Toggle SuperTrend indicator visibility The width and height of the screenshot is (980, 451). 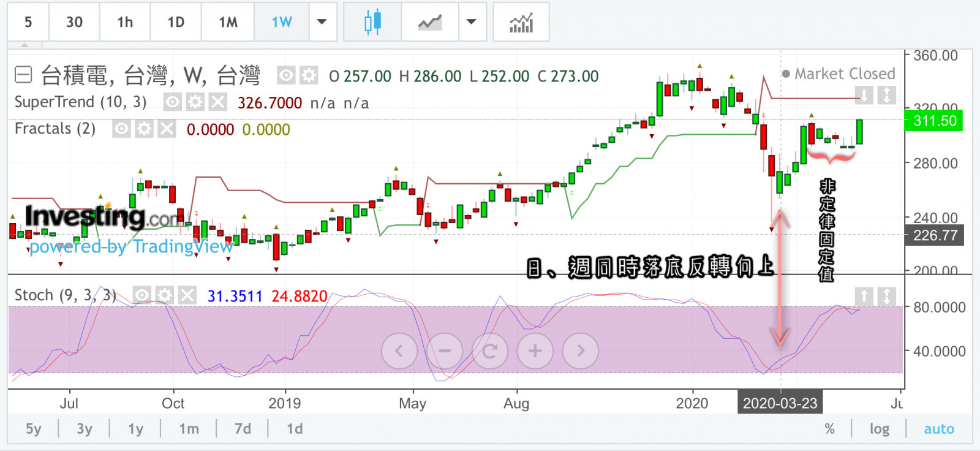pyautogui.click(x=173, y=102)
